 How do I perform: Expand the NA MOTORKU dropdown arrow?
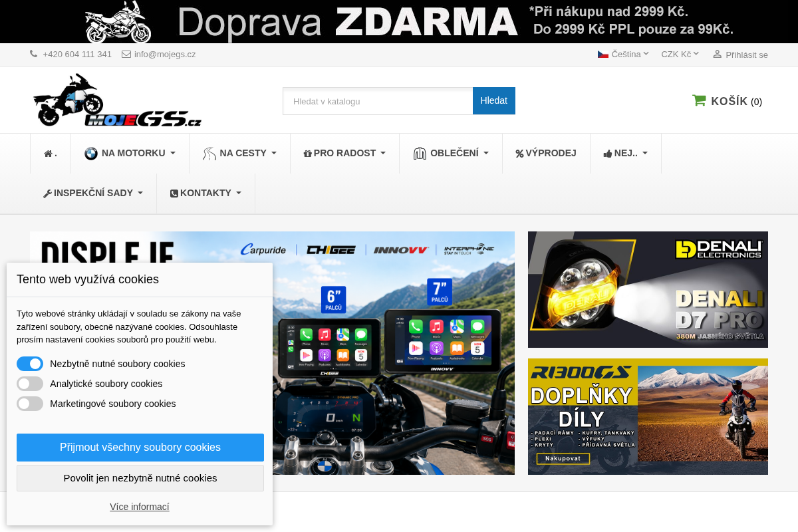pos(173,154)
